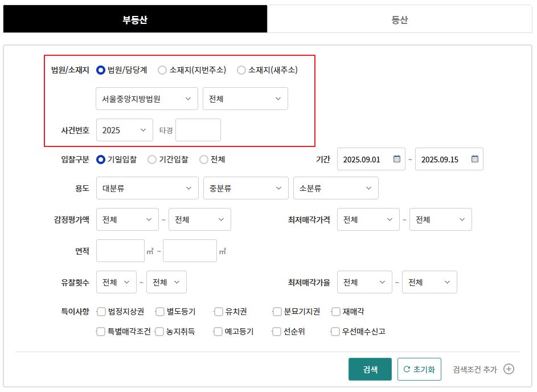Click the end date field 2025.09.15
The height and width of the screenshot is (392, 537).
click(x=449, y=159)
